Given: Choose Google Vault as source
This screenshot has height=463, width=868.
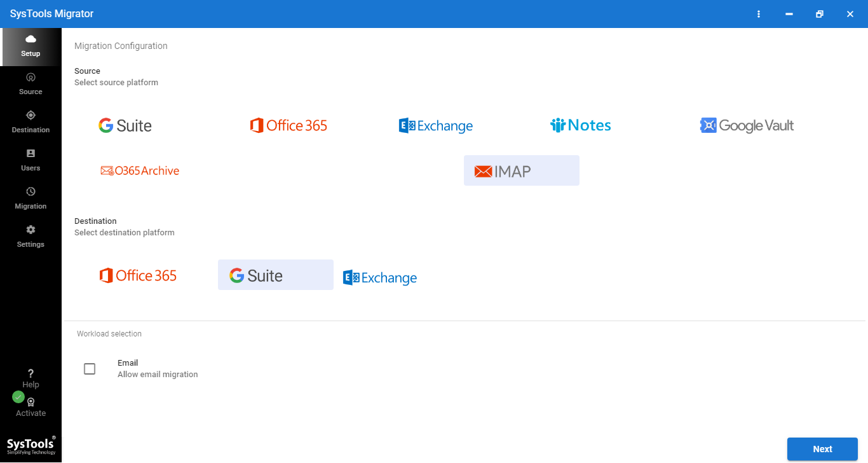Looking at the screenshot, I should (x=747, y=125).
